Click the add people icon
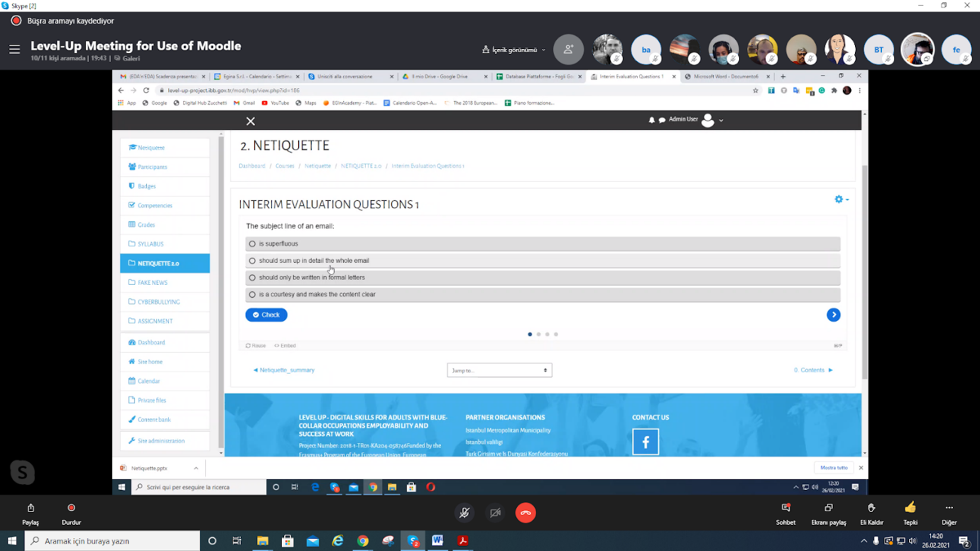The height and width of the screenshot is (551, 980). pos(568,49)
